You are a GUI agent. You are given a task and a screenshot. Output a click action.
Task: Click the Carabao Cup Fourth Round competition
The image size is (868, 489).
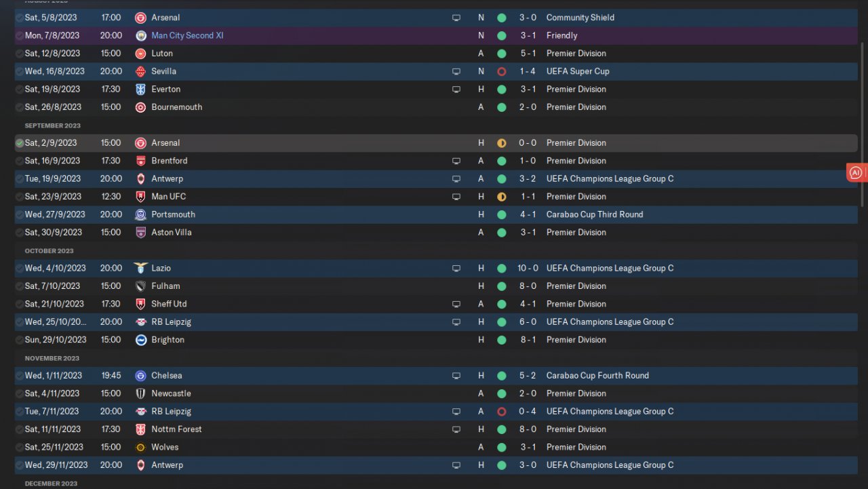tap(597, 375)
